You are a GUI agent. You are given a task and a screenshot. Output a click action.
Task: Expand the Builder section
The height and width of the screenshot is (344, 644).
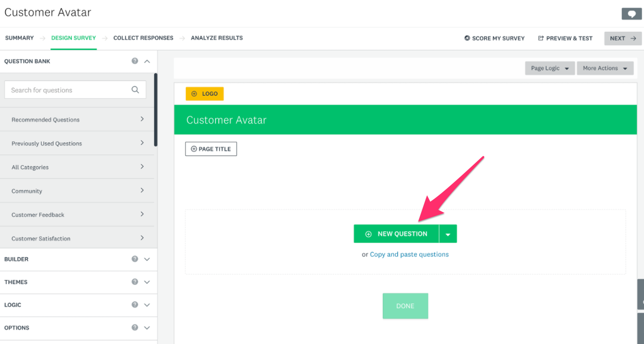(x=147, y=259)
